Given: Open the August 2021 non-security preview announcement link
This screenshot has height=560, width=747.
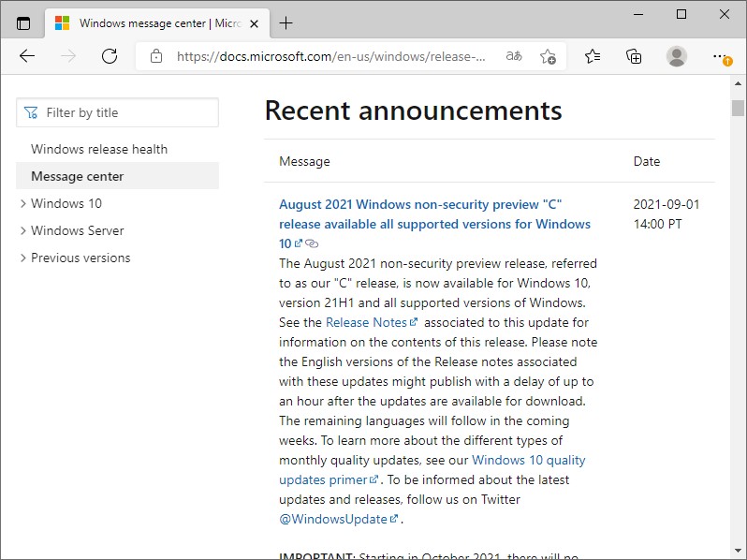Looking at the screenshot, I should tap(434, 224).
